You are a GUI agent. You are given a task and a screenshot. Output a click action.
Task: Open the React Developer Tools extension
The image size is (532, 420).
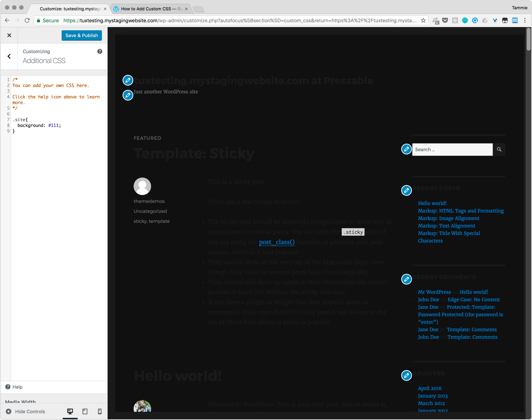tap(455, 20)
